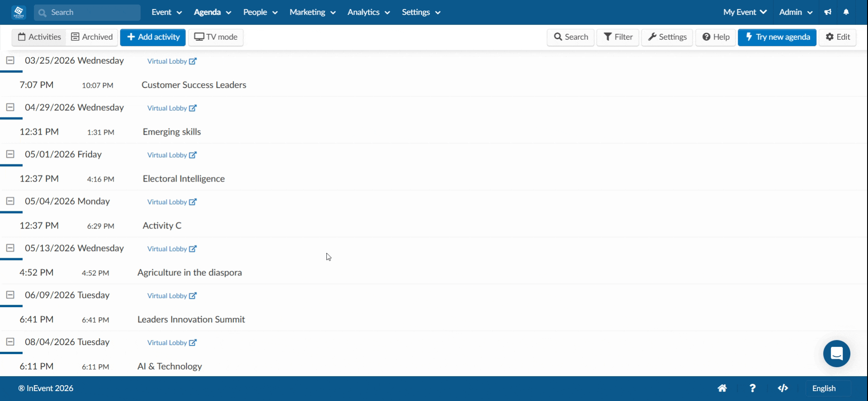Open Virtual Lobby link for 05/04/2026
Viewport: 868px width, 401px height.
pyautogui.click(x=172, y=202)
